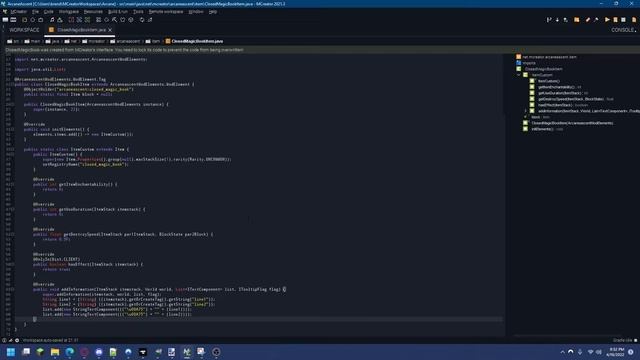
Task: Select getUseDuration(ItemStack) in outline
Action: (559, 93)
